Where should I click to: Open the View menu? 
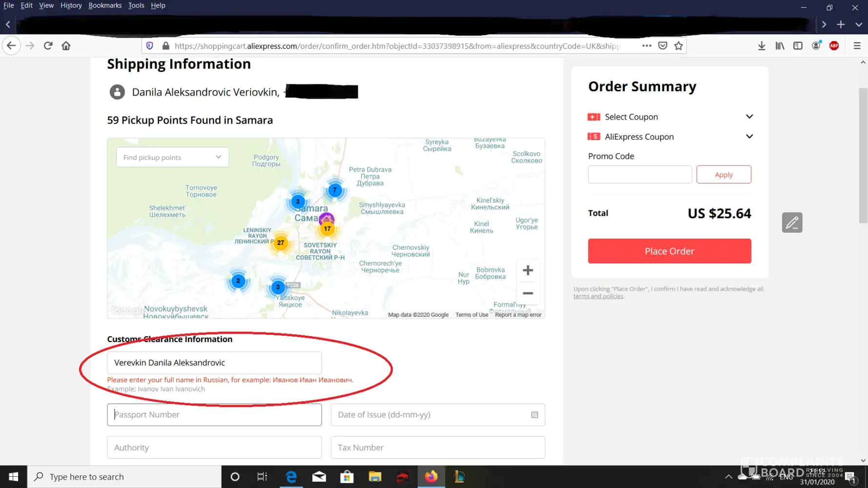[46, 5]
